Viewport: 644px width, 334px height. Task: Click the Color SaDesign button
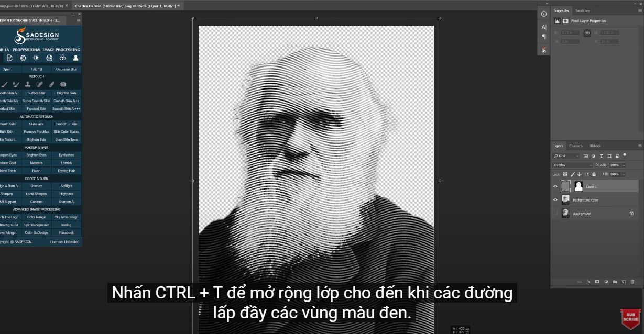click(36, 232)
